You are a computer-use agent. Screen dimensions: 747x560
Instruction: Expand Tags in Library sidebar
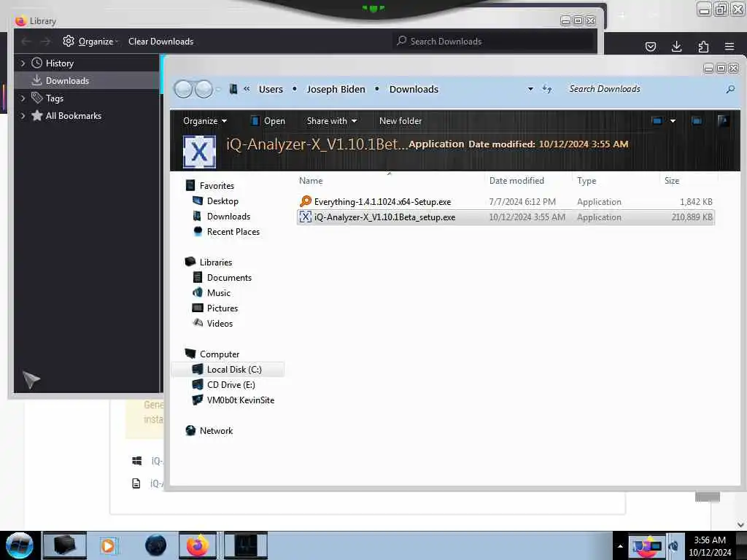23,98
